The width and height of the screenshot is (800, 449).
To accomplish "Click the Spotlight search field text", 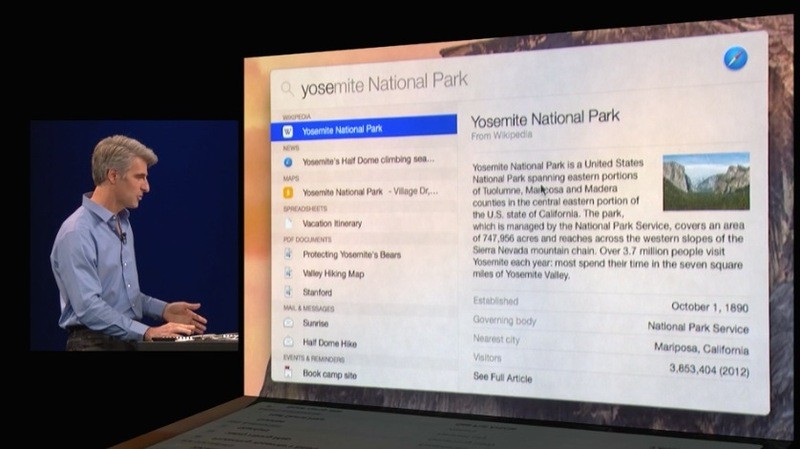I will 384,84.
